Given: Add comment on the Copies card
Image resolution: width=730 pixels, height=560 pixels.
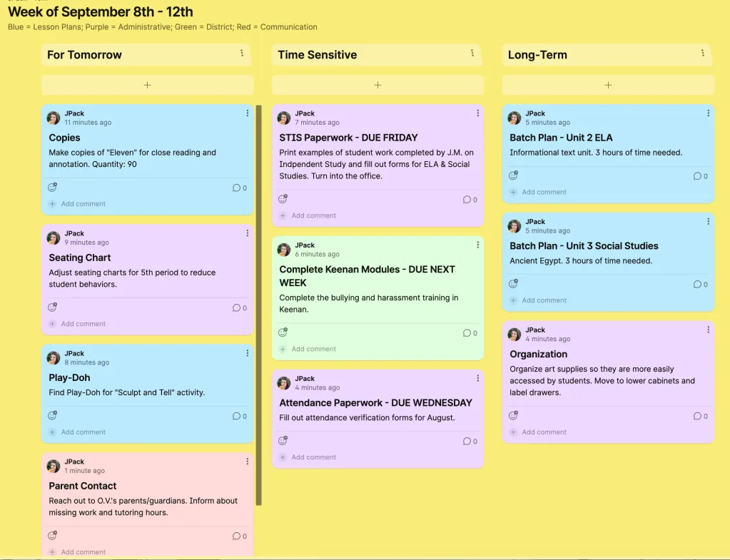Looking at the screenshot, I should click(78, 204).
